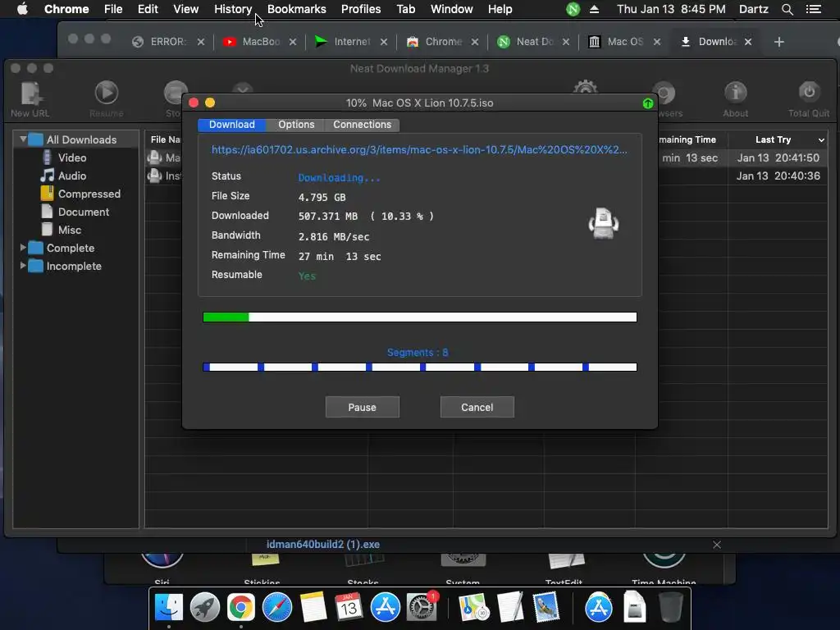
Task: Click the Dartz user name in menu bar
Action: 753,9
